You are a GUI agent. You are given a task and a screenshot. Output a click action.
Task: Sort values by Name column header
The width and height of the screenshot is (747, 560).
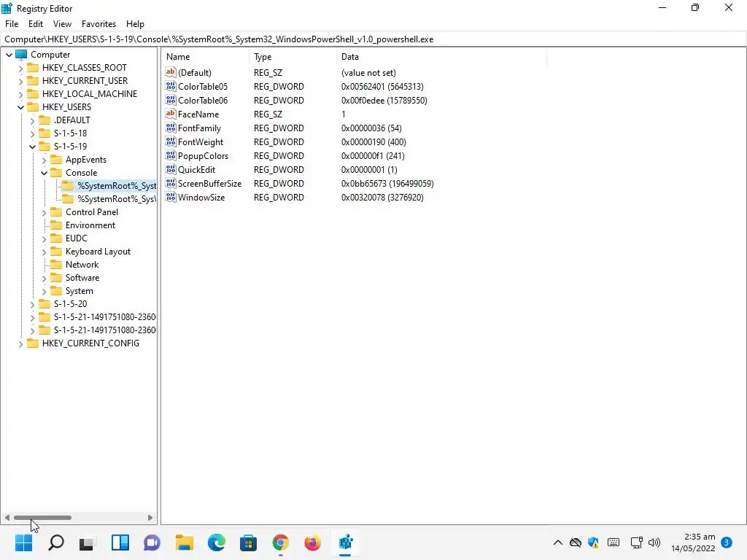click(x=205, y=57)
